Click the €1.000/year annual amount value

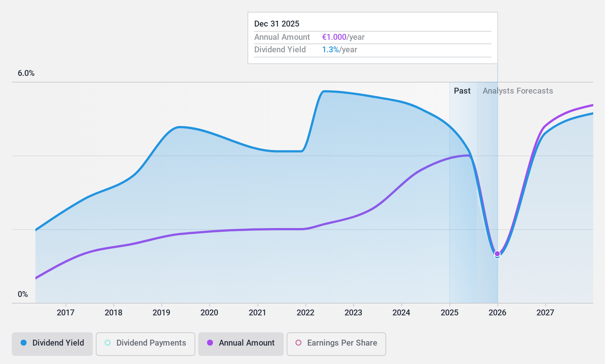343,37
